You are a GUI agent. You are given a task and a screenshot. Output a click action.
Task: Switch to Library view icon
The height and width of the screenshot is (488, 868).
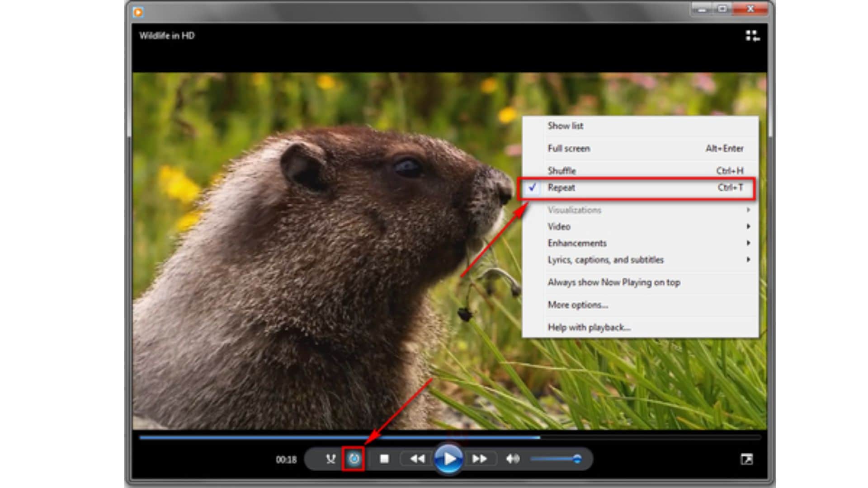(x=752, y=36)
